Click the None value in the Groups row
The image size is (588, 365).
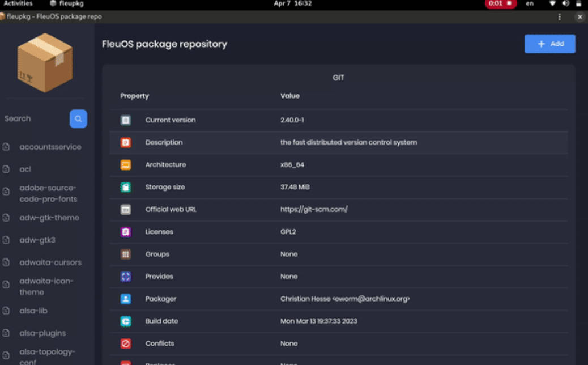[289, 254]
